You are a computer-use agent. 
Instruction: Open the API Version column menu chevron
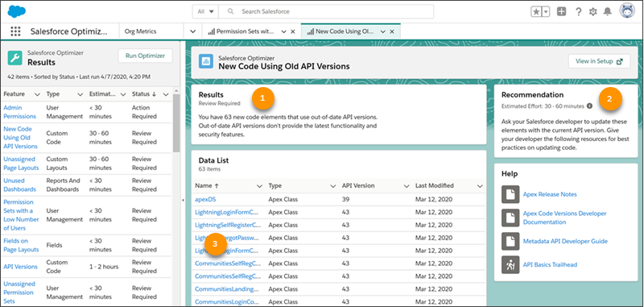tap(407, 186)
